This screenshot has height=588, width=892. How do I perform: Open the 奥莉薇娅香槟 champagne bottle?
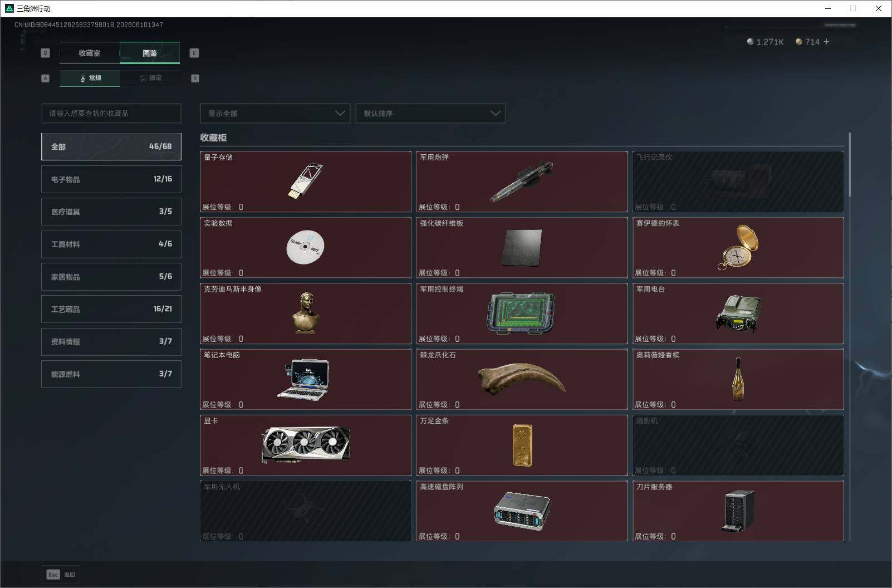[x=738, y=379]
